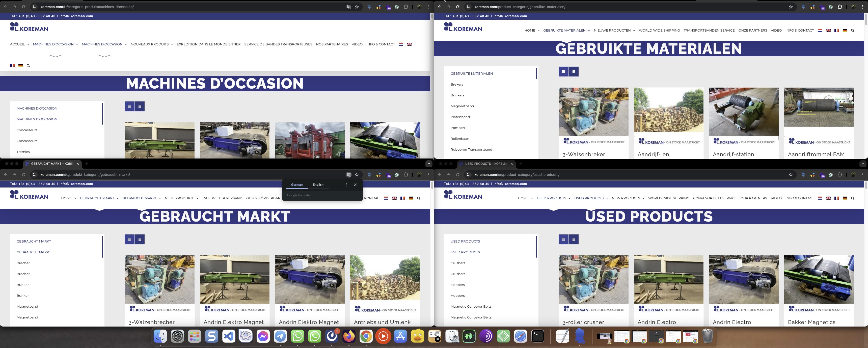Switch to German tab in Google Translate popup

click(297, 185)
